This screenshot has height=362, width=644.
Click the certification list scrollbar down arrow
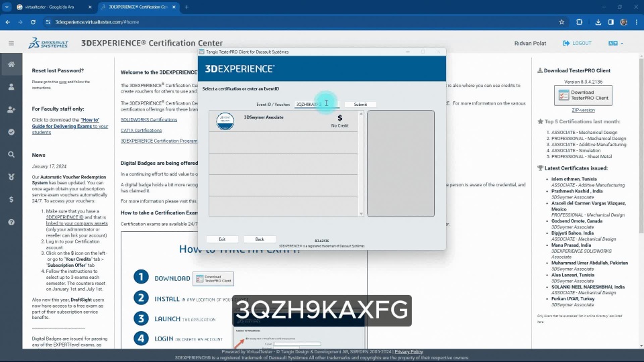[361, 213]
